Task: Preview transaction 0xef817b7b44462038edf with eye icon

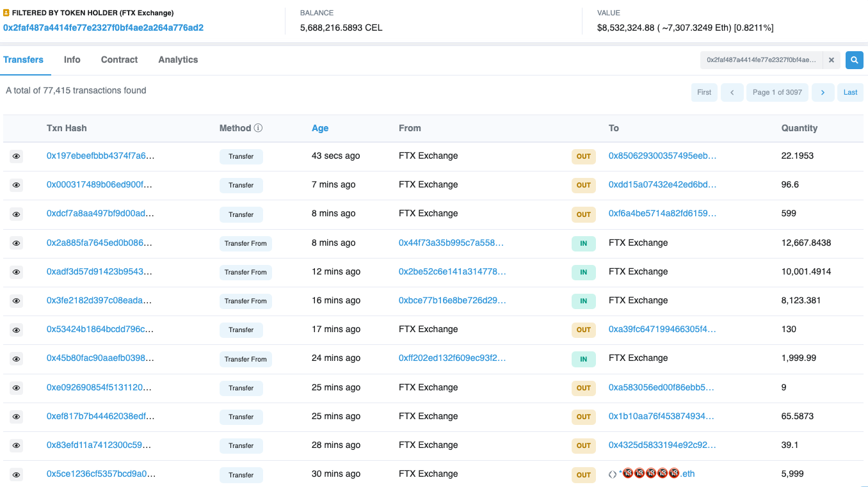Action: (16, 417)
